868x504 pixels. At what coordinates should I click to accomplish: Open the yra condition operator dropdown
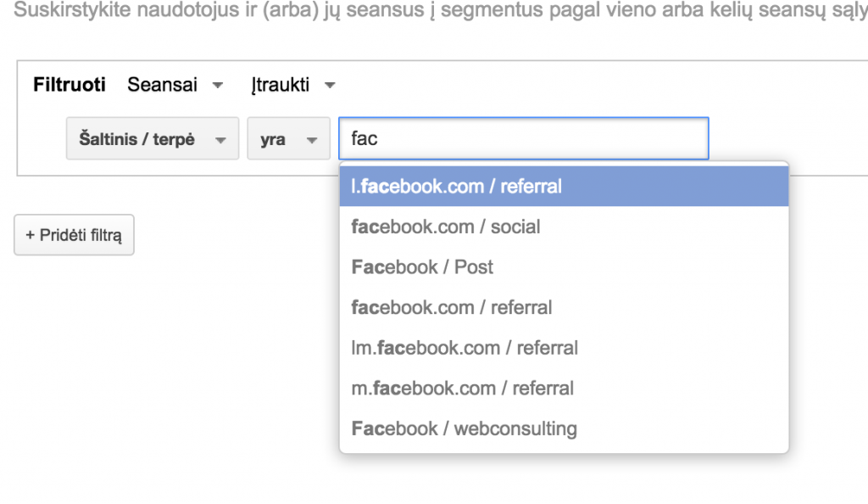coord(288,138)
